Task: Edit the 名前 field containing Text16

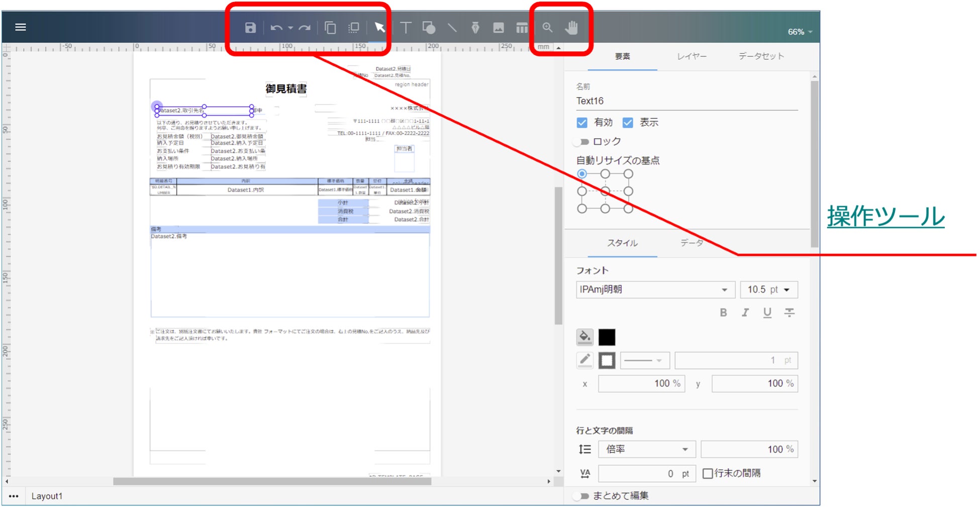Action: click(x=687, y=101)
